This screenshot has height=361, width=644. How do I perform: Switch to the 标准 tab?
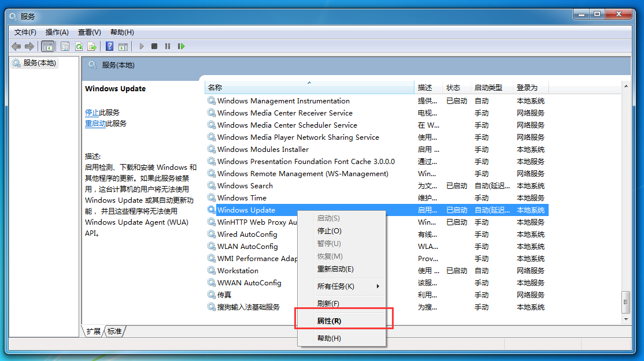(114, 332)
